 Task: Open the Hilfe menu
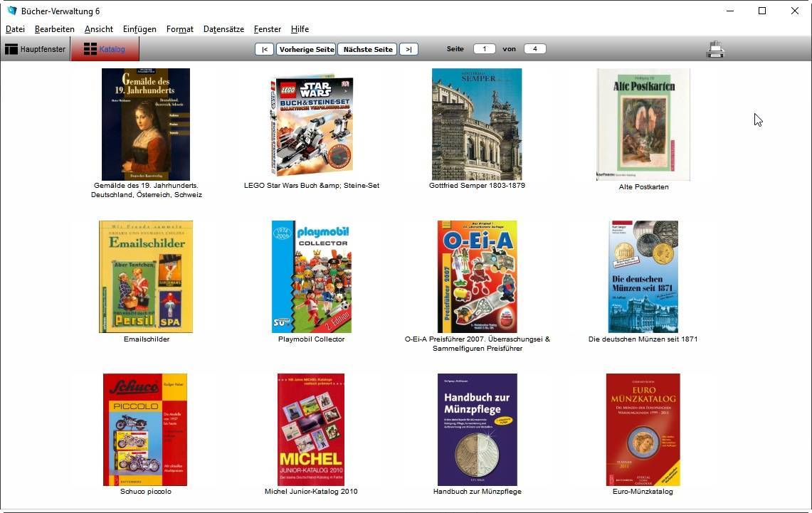pyautogui.click(x=300, y=29)
